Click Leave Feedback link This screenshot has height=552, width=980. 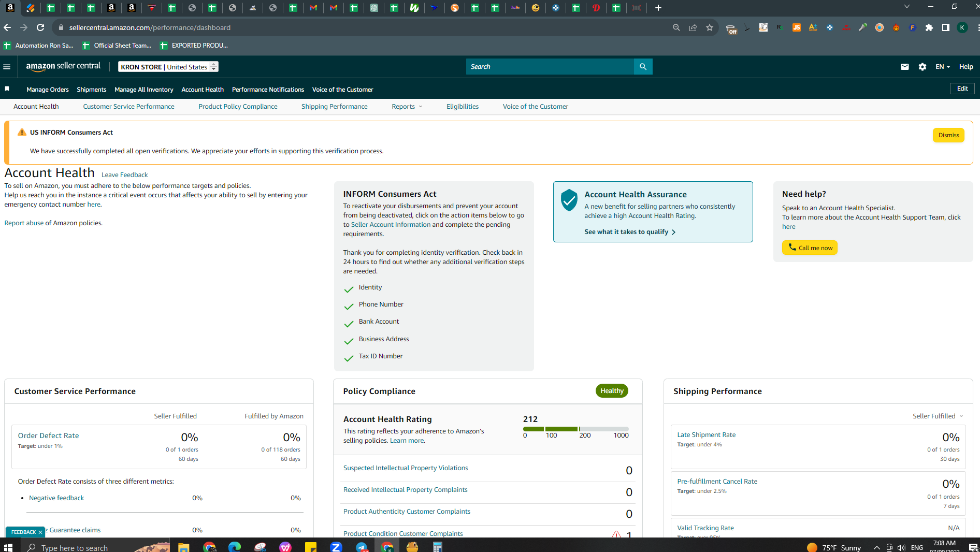(124, 175)
